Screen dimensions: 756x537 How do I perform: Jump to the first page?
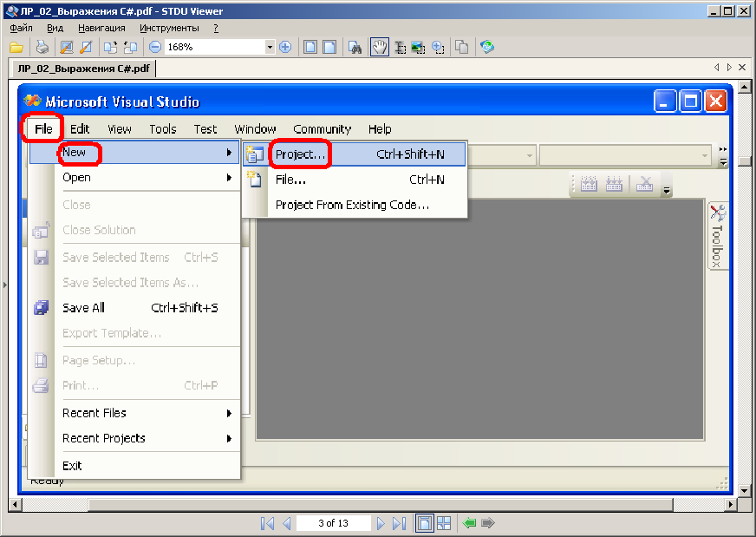point(267,523)
